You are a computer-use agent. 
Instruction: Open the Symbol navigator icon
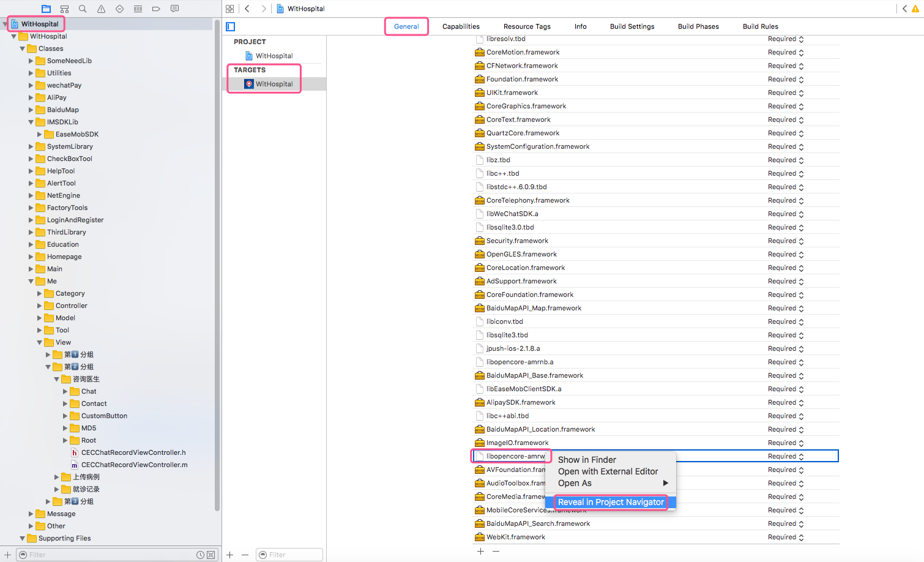coord(64,9)
